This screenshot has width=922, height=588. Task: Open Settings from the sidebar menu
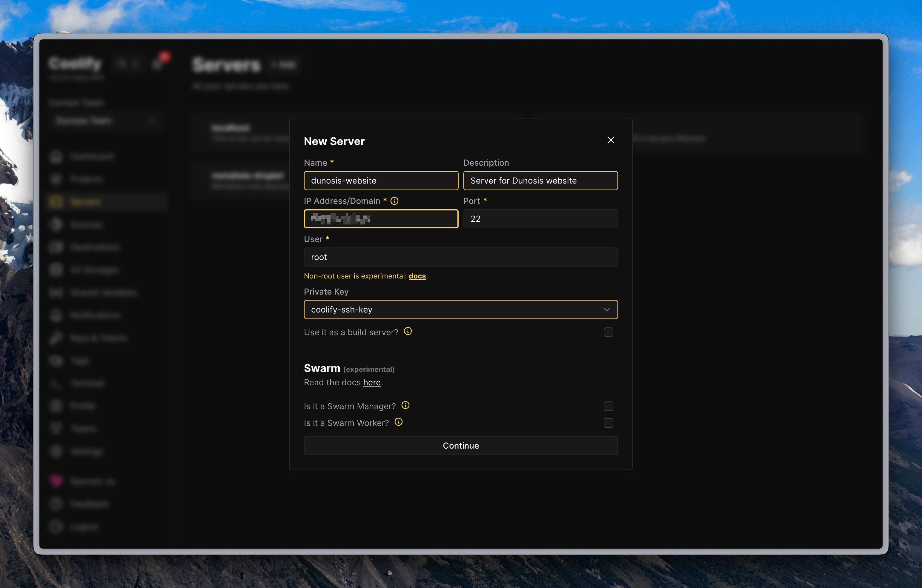(x=56, y=451)
